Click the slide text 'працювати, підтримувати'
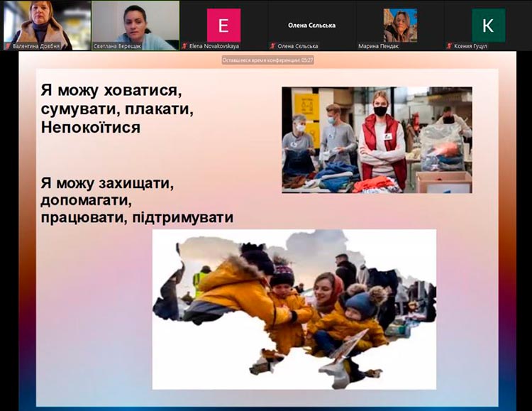This screenshot has width=532, height=411. tap(137, 218)
